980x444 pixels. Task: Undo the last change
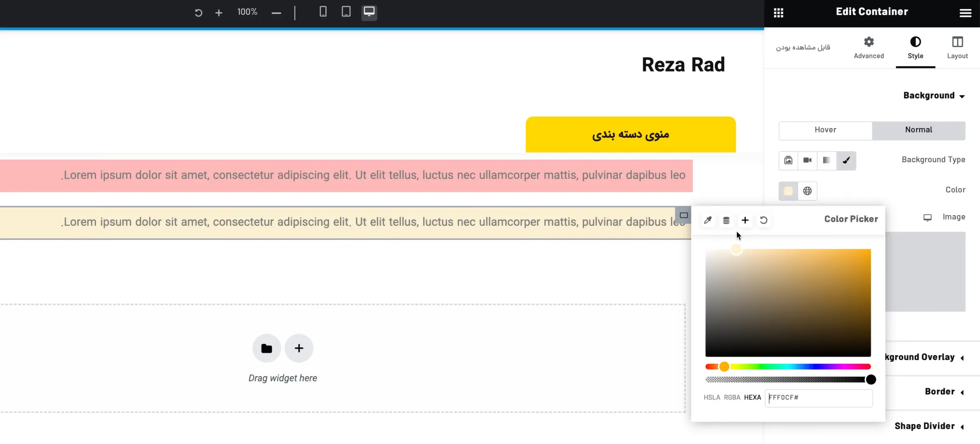[x=198, y=13]
